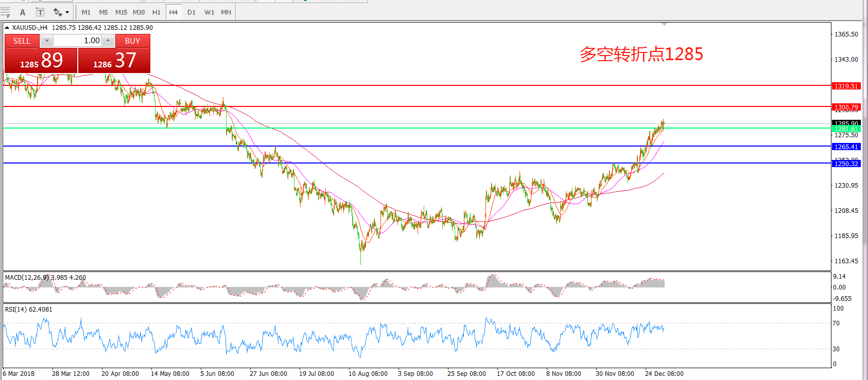The height and width of the screenshot is (380, 868).
Task: Collapse one-click trading panel triangle
Action: (x=7, y=28)
